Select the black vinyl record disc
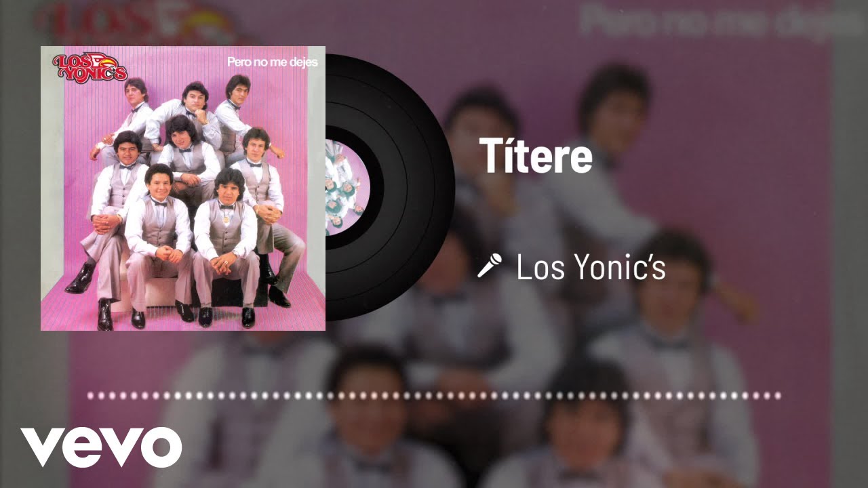 (390, 187)
